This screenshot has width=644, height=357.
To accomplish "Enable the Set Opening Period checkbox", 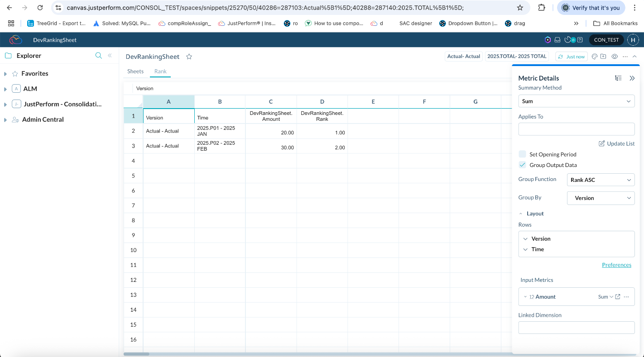I will 523,154.
